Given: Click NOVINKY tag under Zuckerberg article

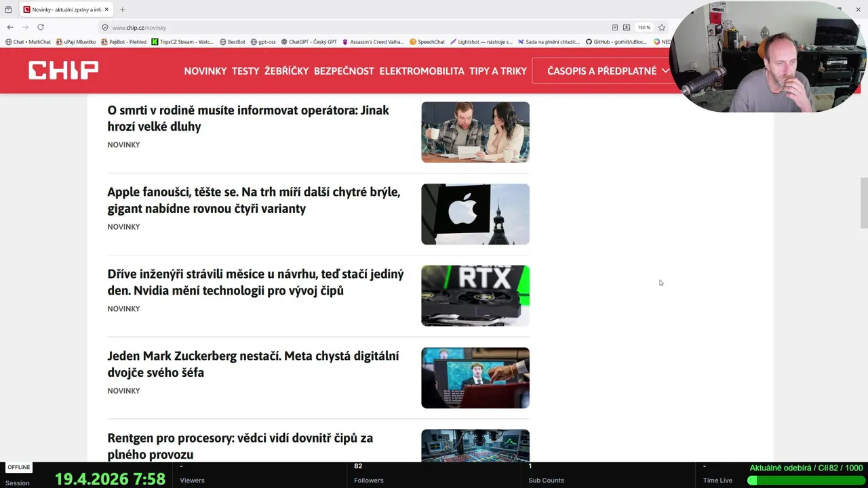Looking at the screenshot, I should pos(123,391).
